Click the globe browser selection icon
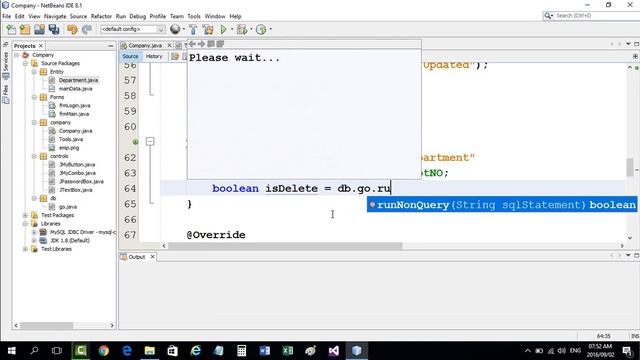The width and height of the screenshot is (640, 360). [175, 29]
